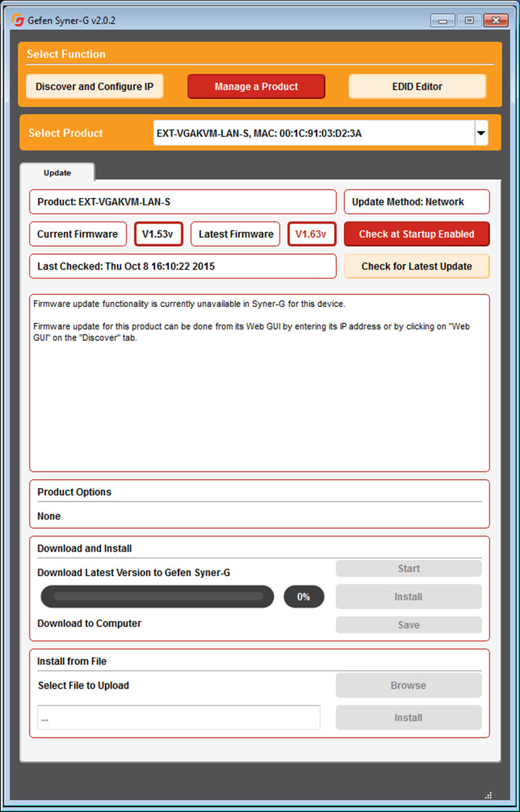Click the download progress bar

click(x=157, y=597)
